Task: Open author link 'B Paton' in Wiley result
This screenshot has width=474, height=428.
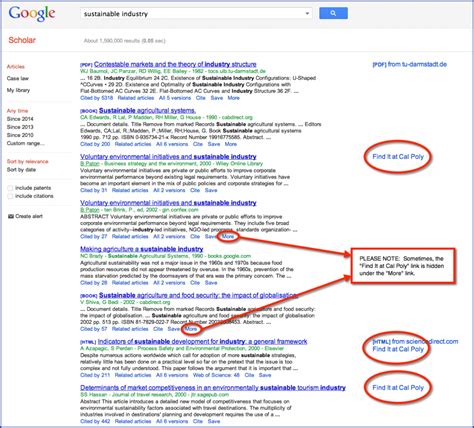Action: pyautogui.click(x=90, y=164)
